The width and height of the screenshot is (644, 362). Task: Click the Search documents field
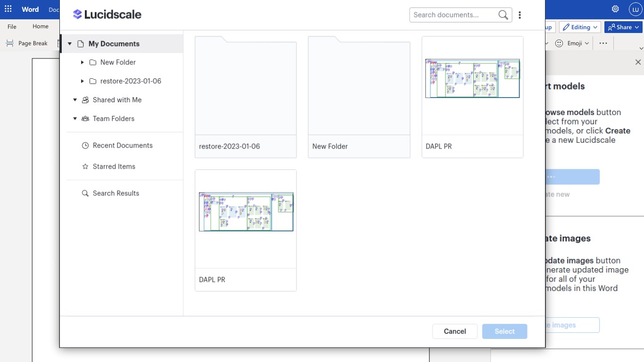(453, 15)
